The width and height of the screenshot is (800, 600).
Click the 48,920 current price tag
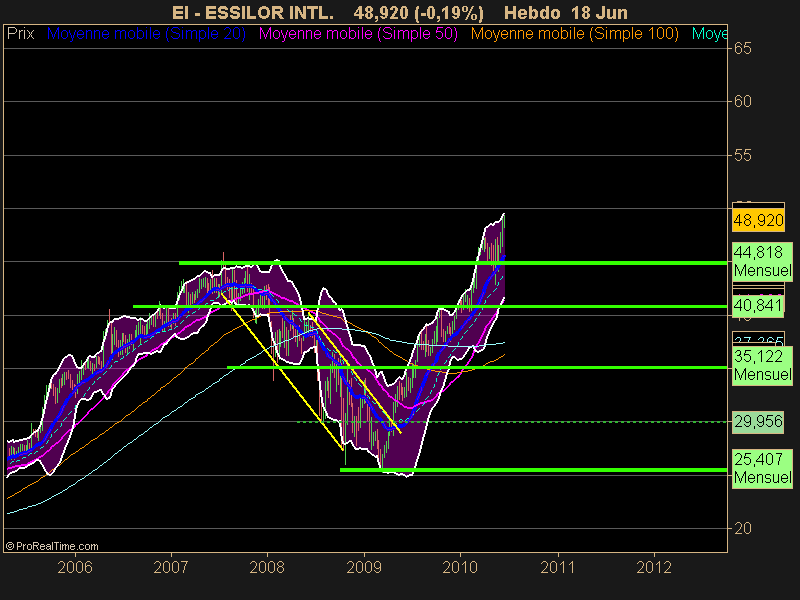758,220
